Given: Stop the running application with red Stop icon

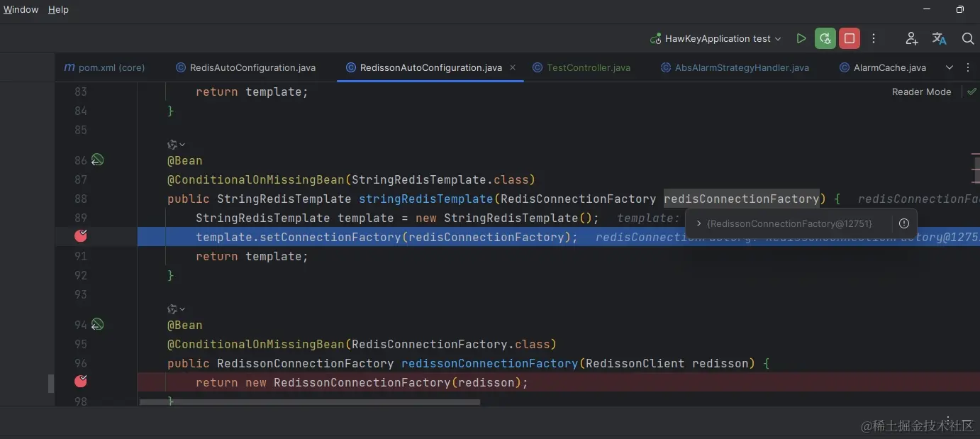Looking at the screenshot, I should [850, 39].
